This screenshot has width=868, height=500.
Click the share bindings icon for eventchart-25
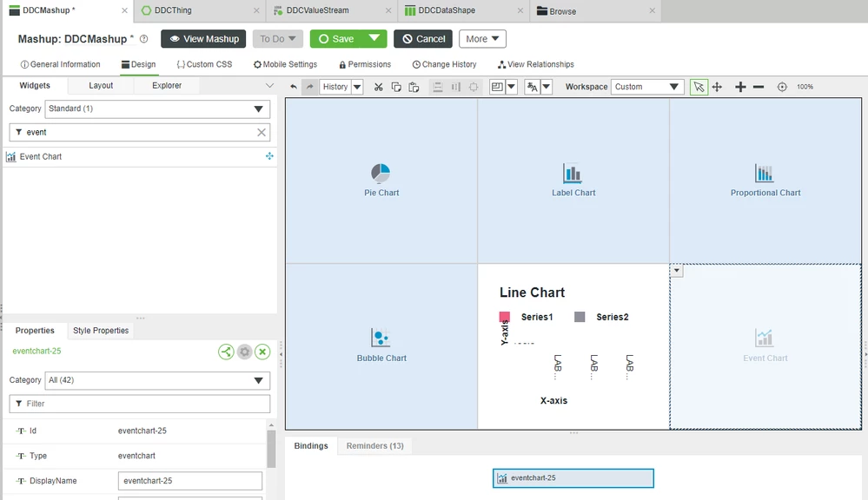(226, 352)
